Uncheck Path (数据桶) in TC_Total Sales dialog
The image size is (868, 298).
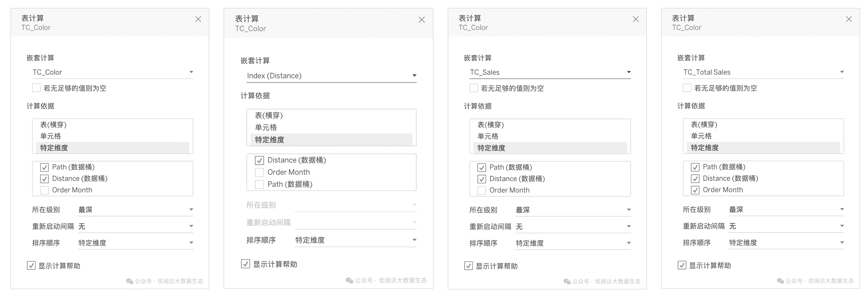point(695,167)
